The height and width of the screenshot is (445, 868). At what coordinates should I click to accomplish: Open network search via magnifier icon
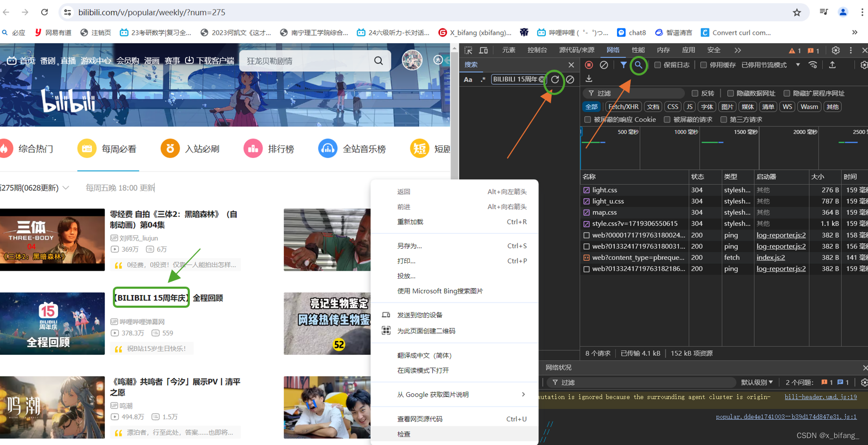pos(639,65)
